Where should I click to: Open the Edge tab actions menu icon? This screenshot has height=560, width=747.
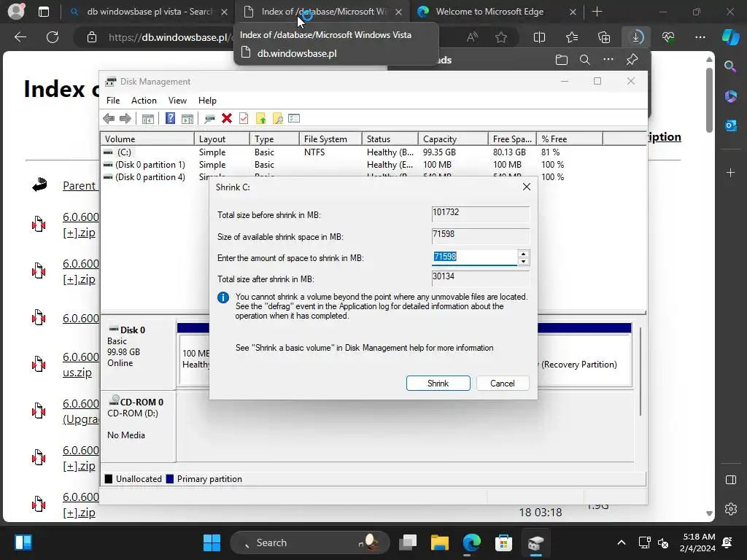(43, 12)
